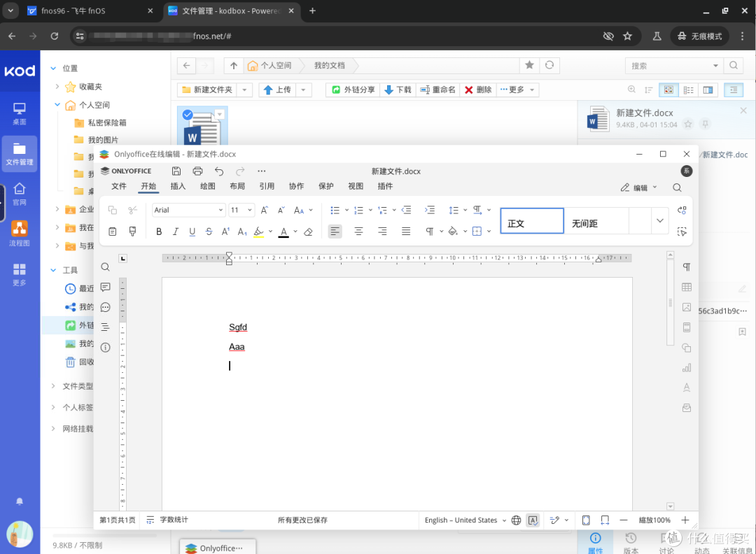Justify the paragraph text
The image size is (756, 554).
point(406,232)
